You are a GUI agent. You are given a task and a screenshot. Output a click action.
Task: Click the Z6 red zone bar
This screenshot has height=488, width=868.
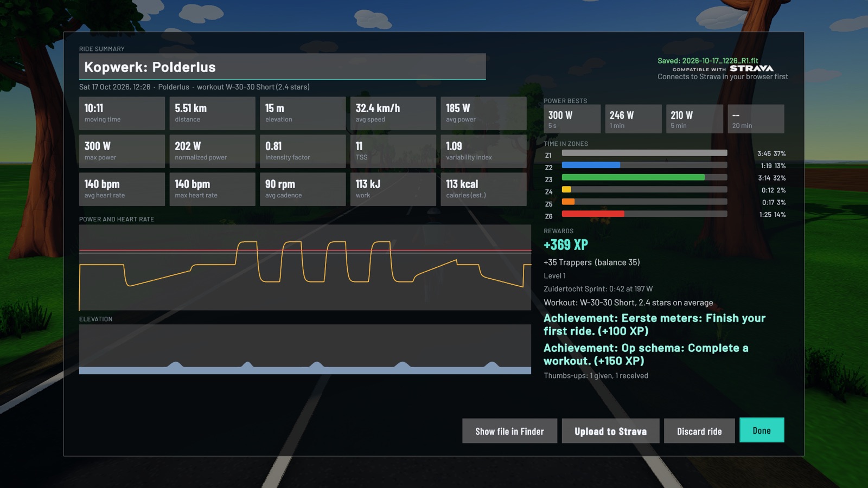click(x=593, y=214)
